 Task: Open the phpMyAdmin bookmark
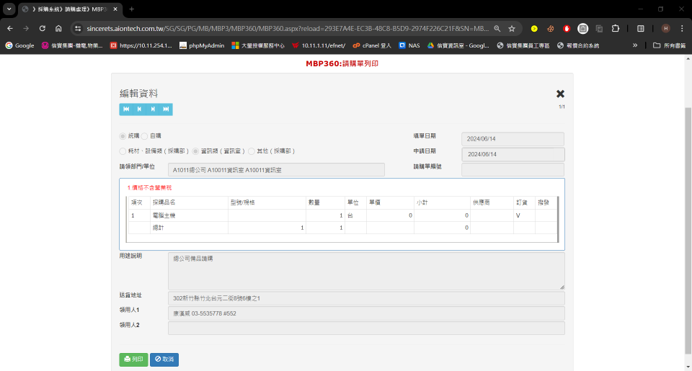[202, 45]
